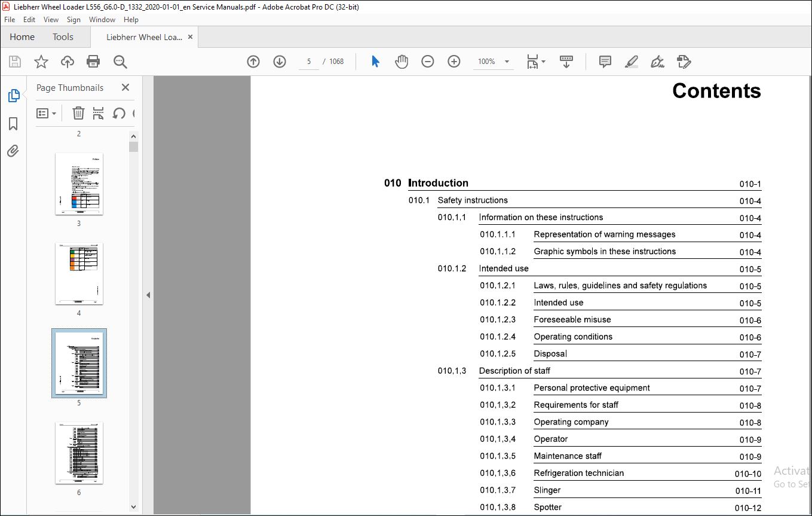Open the Sign fountain-pen tool
The image size is (812, 516).
(657, 62)
